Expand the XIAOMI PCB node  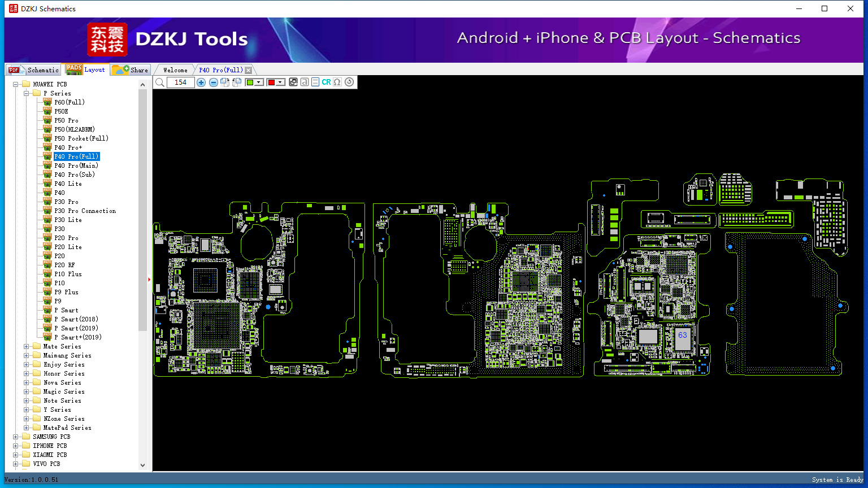tap(16, 455)
